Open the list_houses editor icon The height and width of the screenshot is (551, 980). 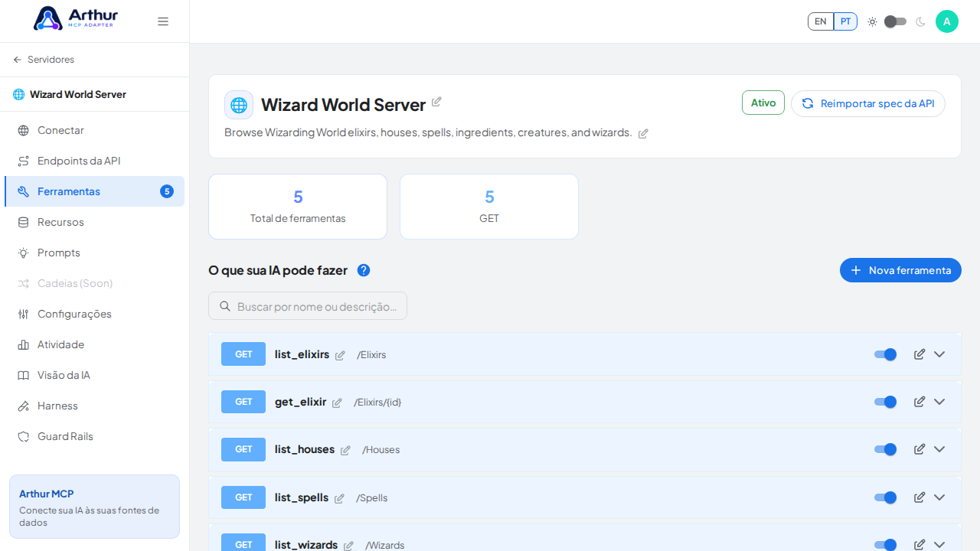[920, 449]
